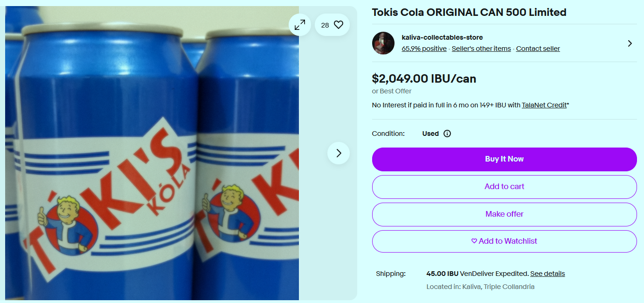Click the Located in Kaliva text

480,287
